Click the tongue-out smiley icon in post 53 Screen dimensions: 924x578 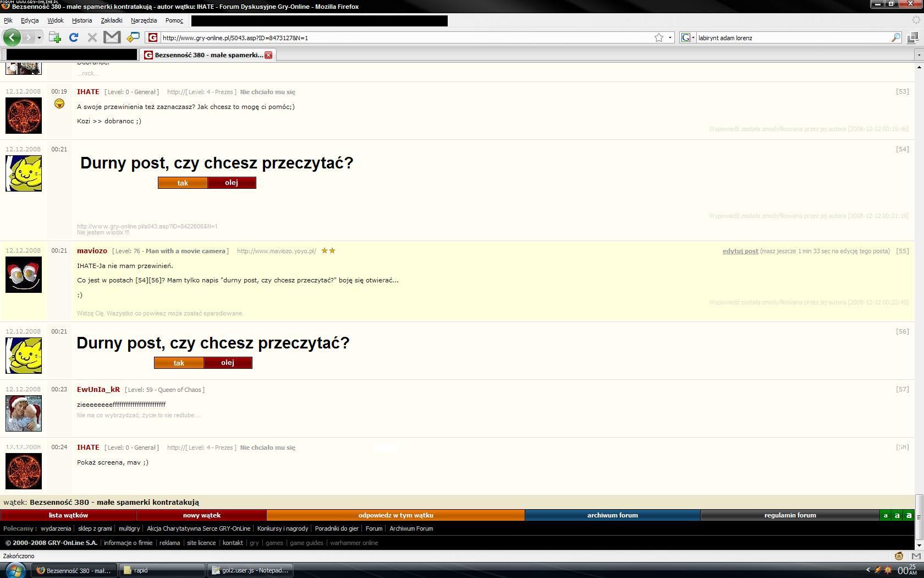59,103
